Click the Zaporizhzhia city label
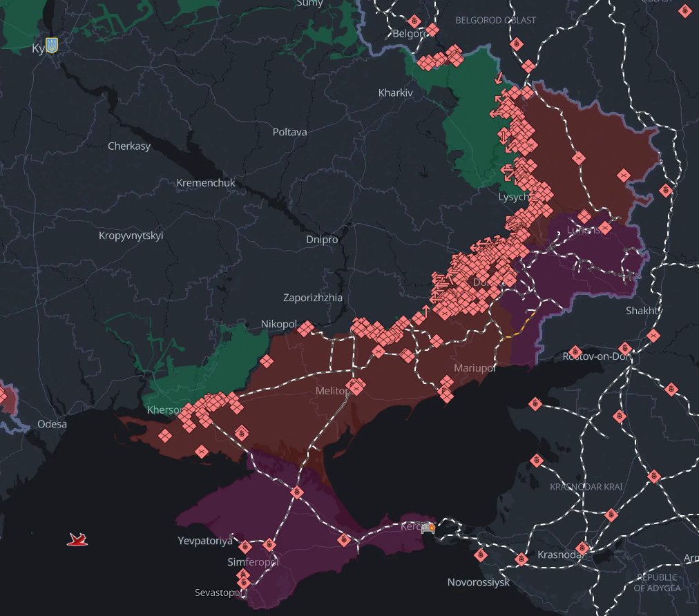The height and width of the screenshot is (616, 699). pos(313,298)
